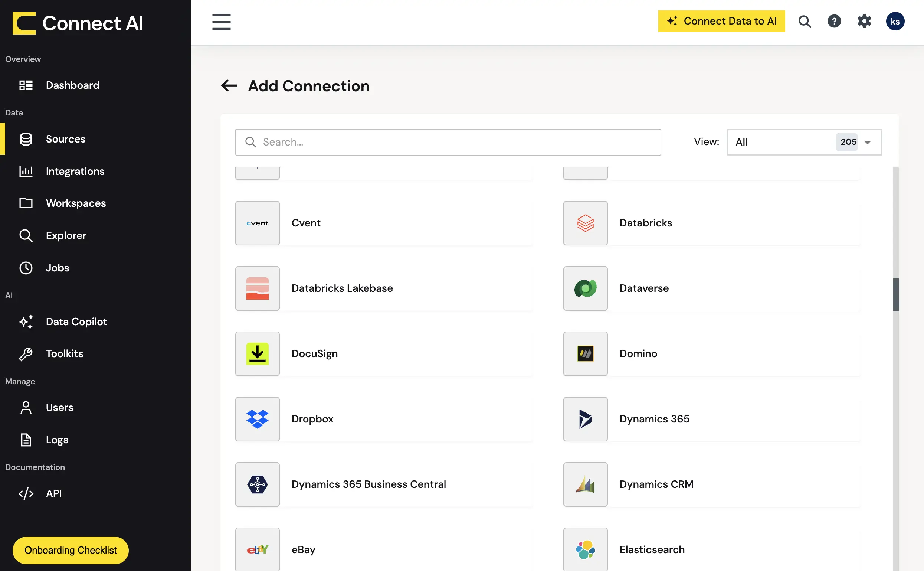Click Connect Data to AI button
The width and height of the screenshot is (924, 571).
[721, 21]
